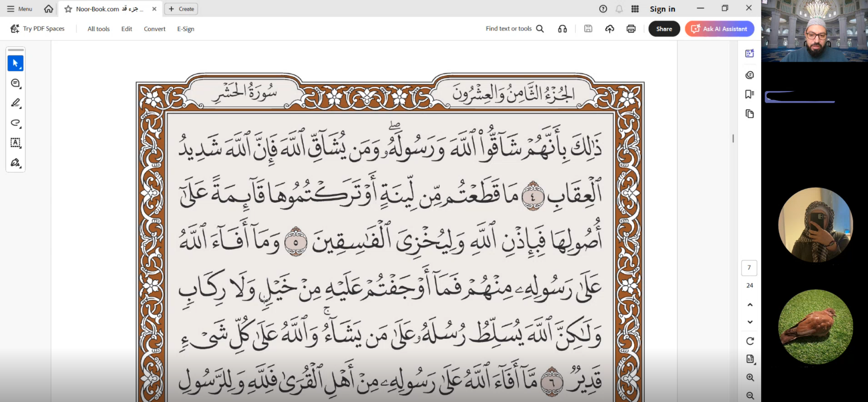Click the Share button
This screenshot has height=402, width=868.
664,29
